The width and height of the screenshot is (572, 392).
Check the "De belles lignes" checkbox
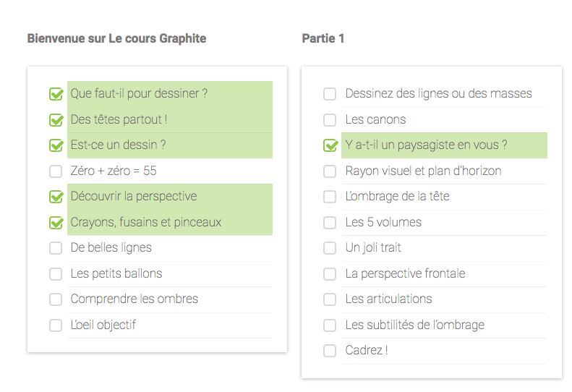click(x=56, y=248)
